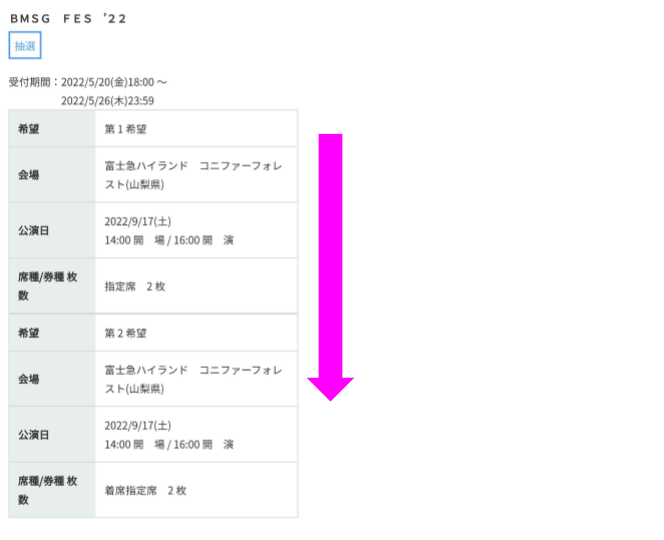Screen dimensions: 664x540
Task: Click the first choice 2022/9/17(土) date cell
Action: [x=196, y=230]
